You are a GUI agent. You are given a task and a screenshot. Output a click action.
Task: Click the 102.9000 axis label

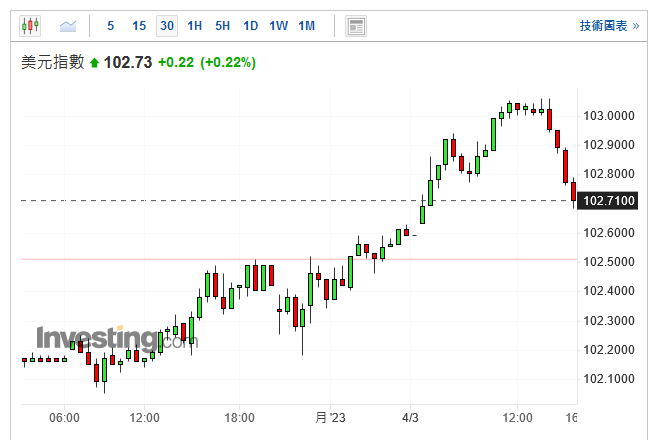[609, 145]
